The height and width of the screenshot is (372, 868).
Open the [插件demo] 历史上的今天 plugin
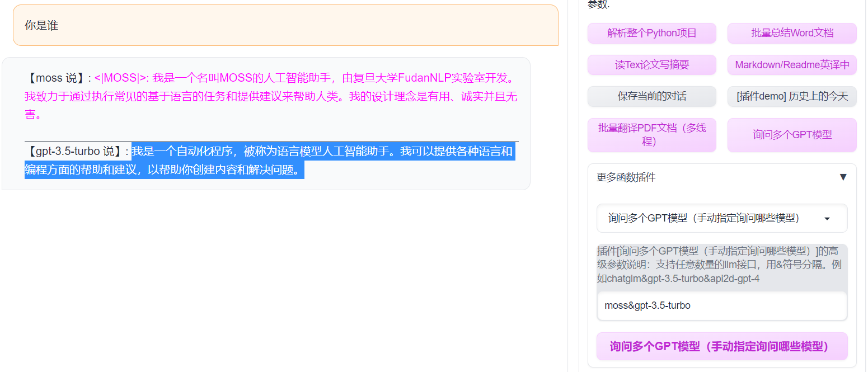[x=792, y=96]
